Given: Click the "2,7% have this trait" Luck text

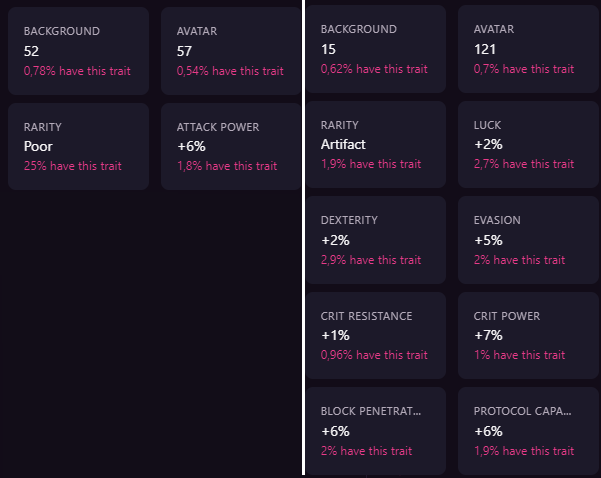Looking at the screenshot, I should [x=524, y=164].
